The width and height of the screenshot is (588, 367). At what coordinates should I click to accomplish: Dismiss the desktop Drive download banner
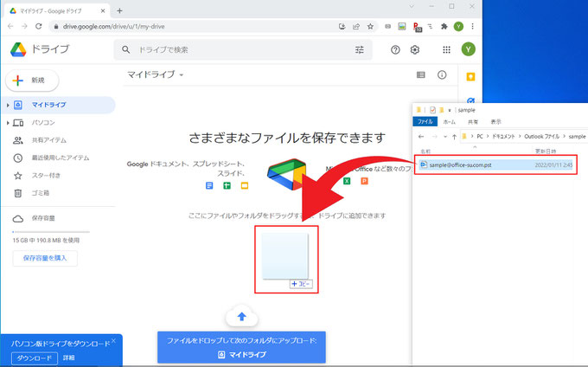[113, 341]
